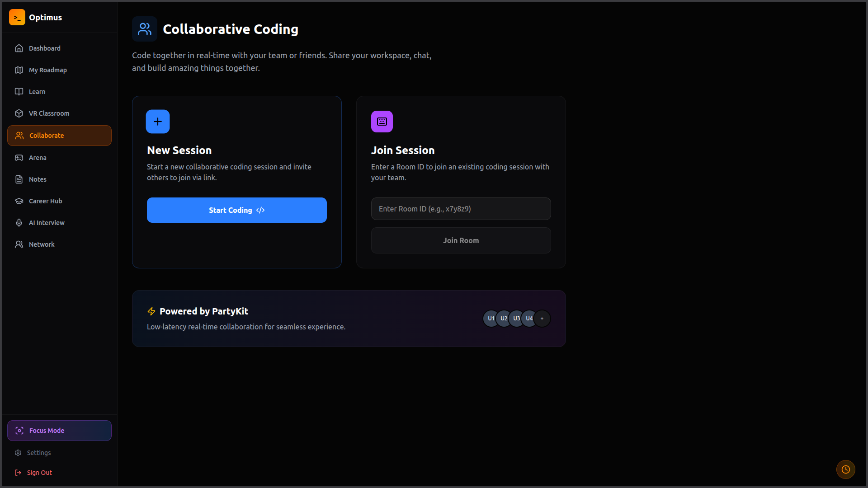Viewport: 868px width, 488px height.
Task: Navigate to AI Interview
Action: pos(47,223)
